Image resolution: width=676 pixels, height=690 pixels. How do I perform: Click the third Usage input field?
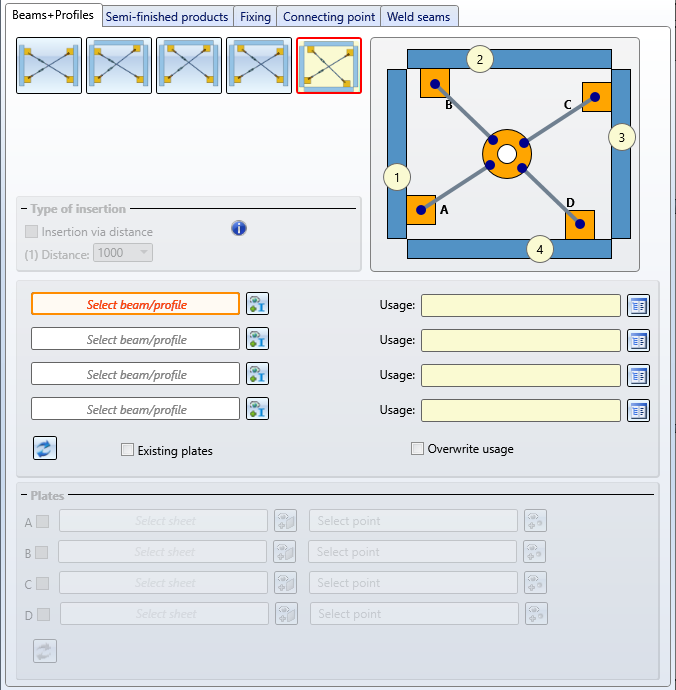click(521, 375)
